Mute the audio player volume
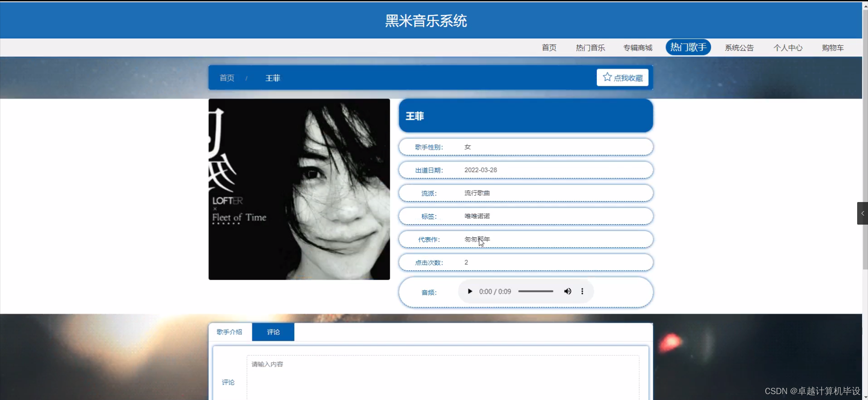Image resolution: width=868 pixels, height=400 pixels. coord(567,292)
